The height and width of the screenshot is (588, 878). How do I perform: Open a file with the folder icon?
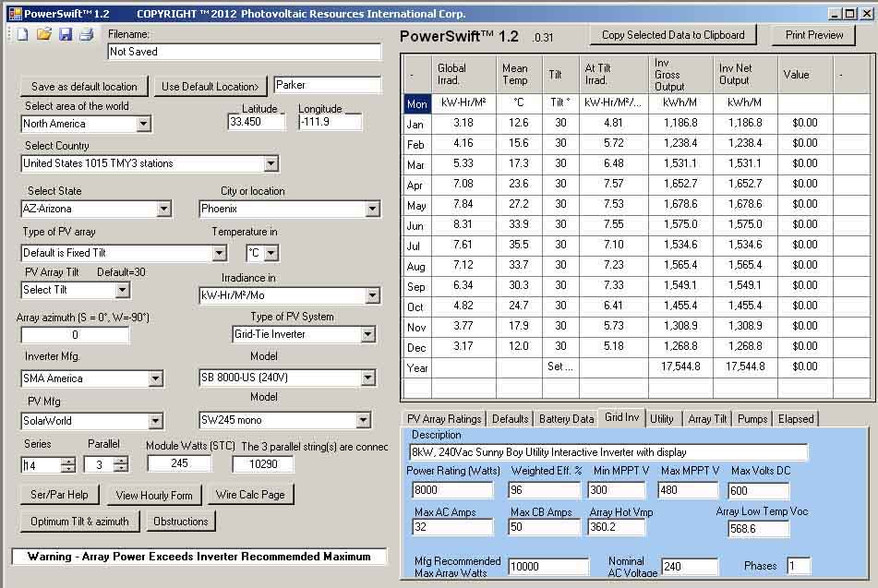(x=43, y=35)
